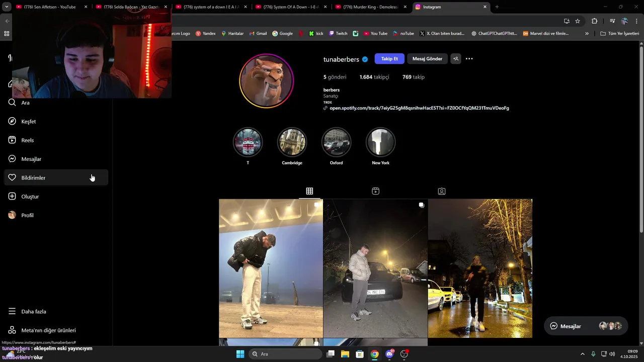The image size is (644, 362).
Task: Click the similar accounts person-plus button
Action: pyautogui.click(x=455, y=59)
